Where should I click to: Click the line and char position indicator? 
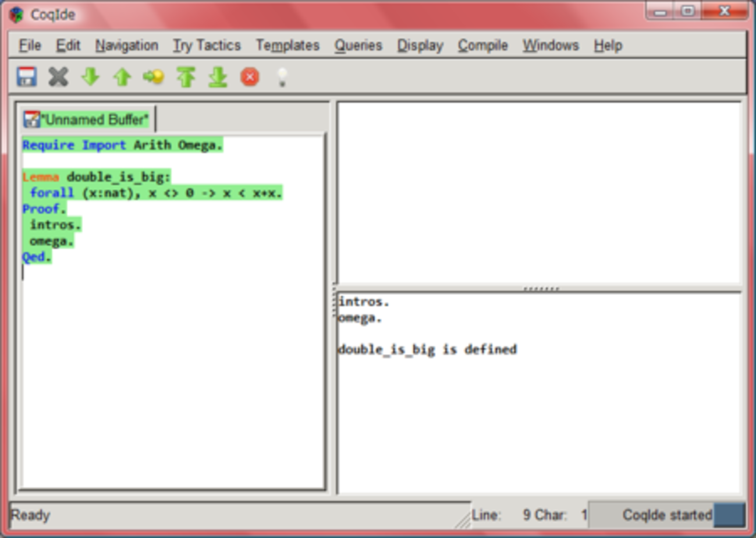coord(530,515)
